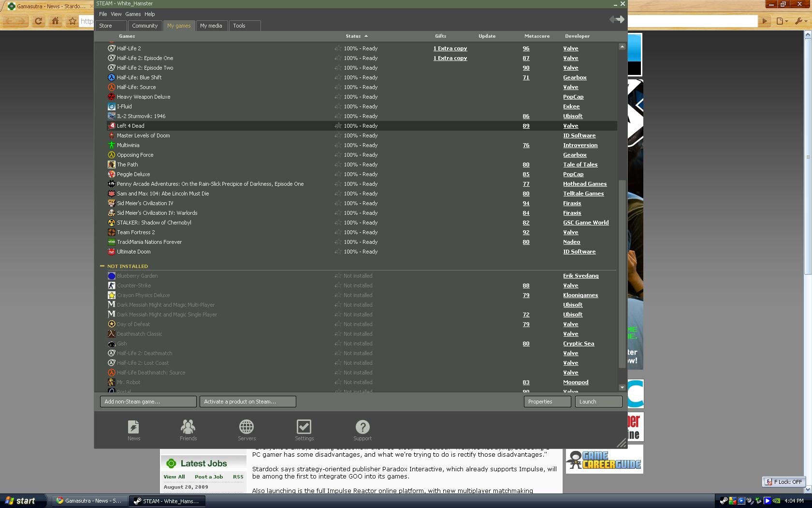Click the STALKER: Shadow of Chernobyl icon
The height and width of the screenshot is (508, 812).
coord(112,223)
